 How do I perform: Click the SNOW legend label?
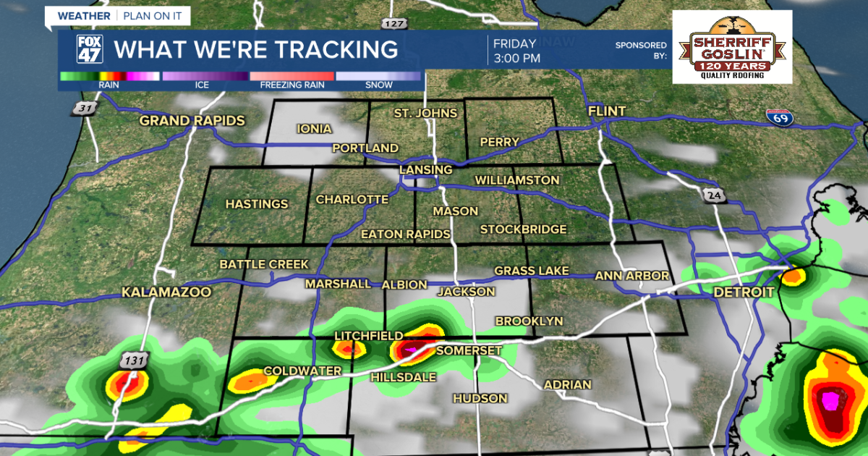(379, 85)
